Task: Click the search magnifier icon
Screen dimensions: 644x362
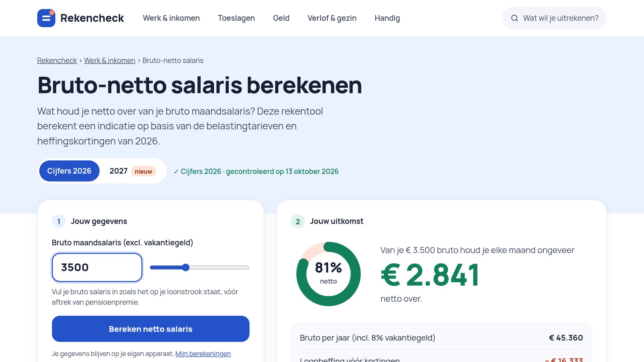Action: tap(515, 18)
